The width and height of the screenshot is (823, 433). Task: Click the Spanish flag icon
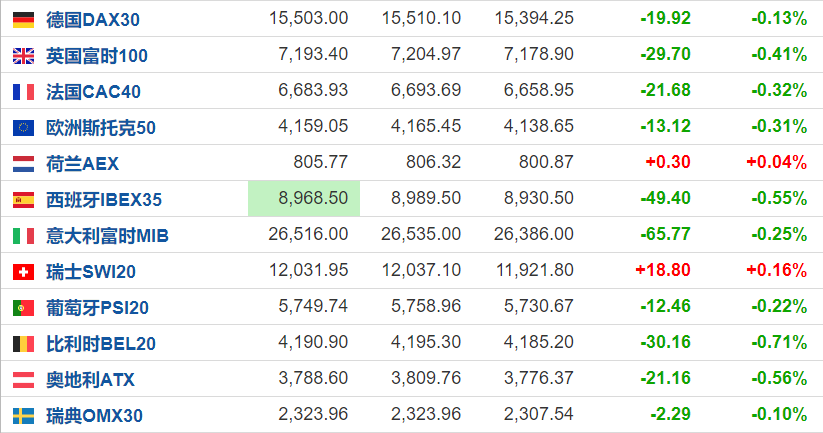coord(24,200)
